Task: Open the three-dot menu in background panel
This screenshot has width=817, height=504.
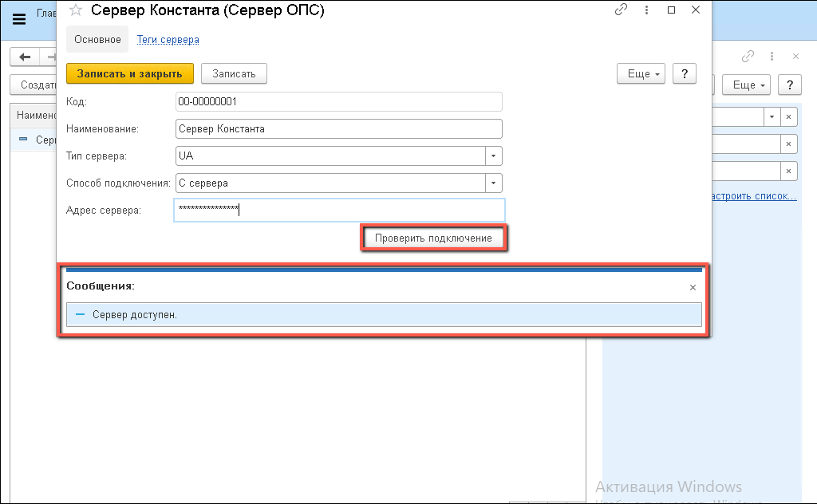Action: [x=772, y=57]
